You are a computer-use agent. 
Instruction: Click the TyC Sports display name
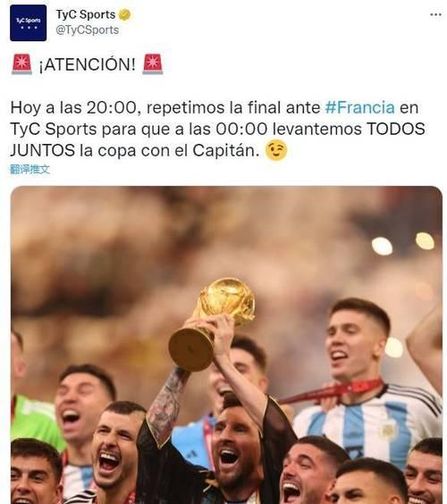tap(86, 14)
